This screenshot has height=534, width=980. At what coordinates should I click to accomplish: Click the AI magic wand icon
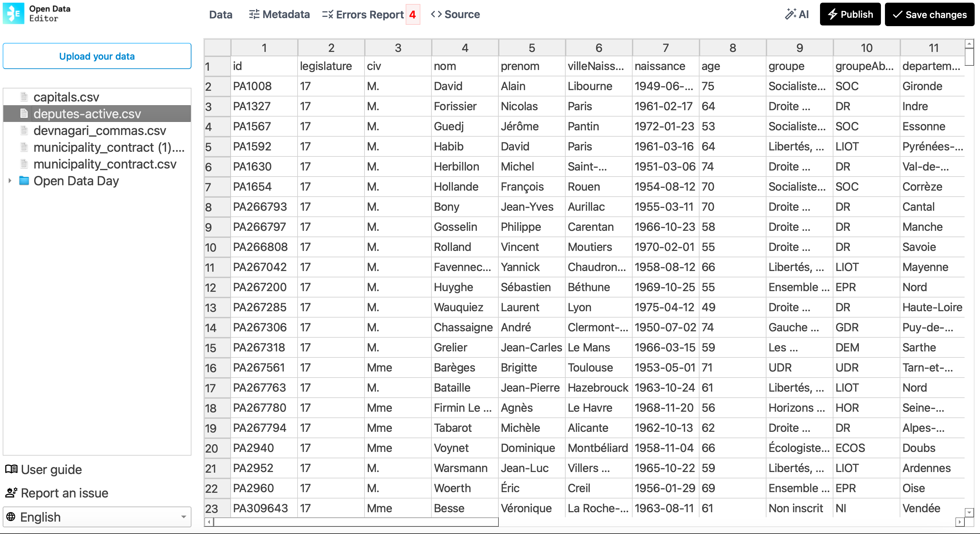(790, 14)
